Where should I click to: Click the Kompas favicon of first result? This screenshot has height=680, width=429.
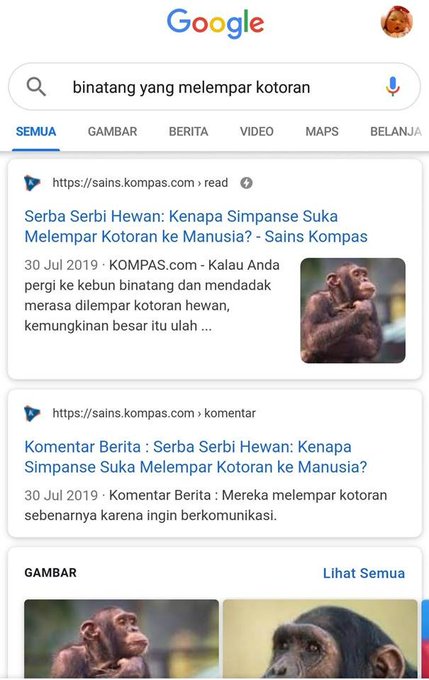click(x=32, y=183)
